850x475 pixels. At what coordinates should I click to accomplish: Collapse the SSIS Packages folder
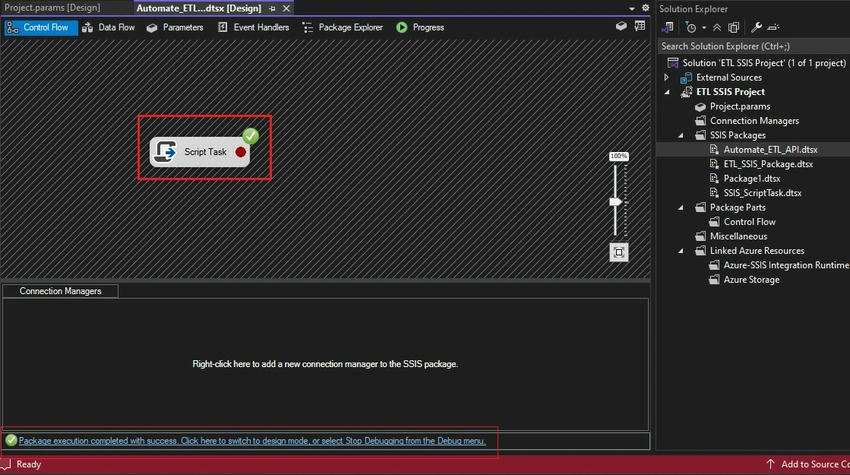(x=681, y=136)
